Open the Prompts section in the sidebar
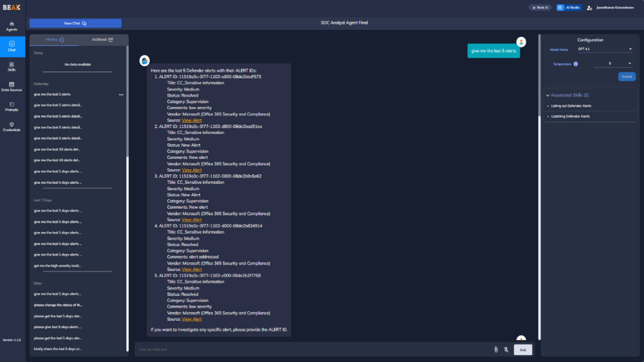644x362 pixels. (12, 107)
